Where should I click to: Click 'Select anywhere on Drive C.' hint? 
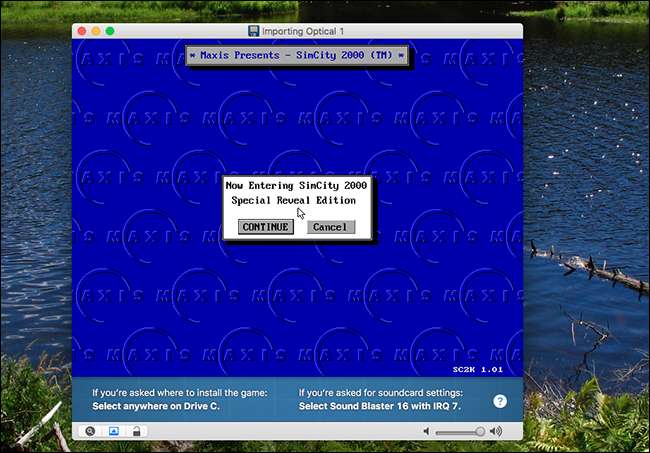point(156,406)
